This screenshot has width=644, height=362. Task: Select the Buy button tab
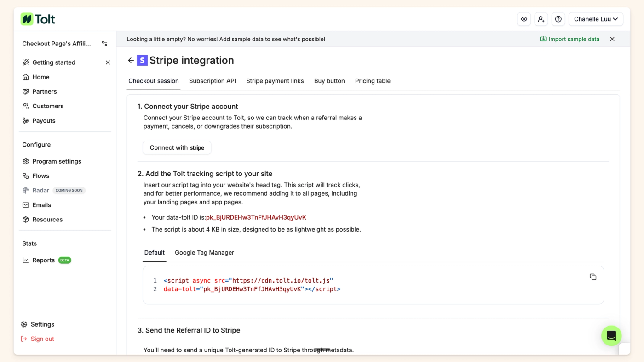[329, 81]
